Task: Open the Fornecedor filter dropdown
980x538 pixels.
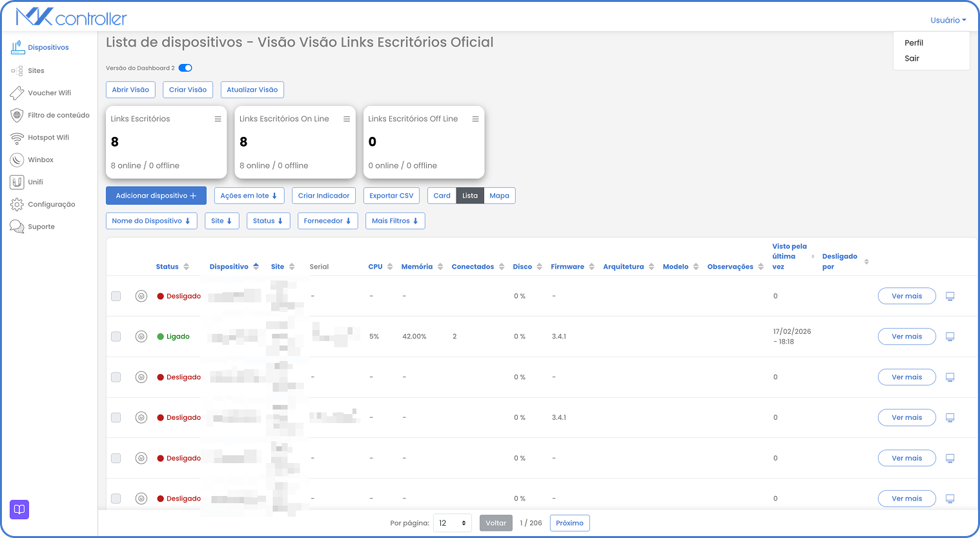Action: tap(327, 220)
